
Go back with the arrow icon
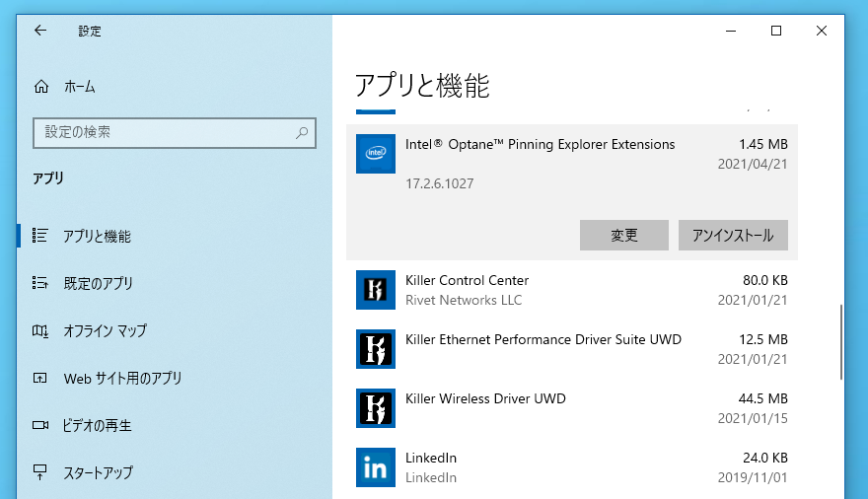tap(40, 31)
